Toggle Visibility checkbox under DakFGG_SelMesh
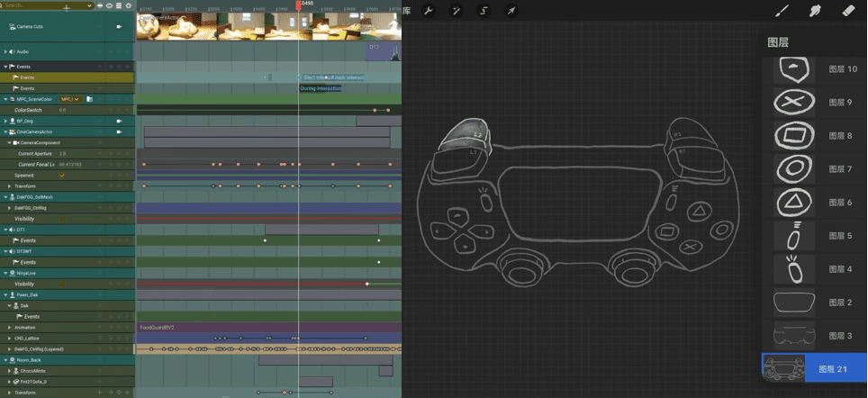Image resolution: width=868 pixels, height=398 pixels. tap(62, 219)
